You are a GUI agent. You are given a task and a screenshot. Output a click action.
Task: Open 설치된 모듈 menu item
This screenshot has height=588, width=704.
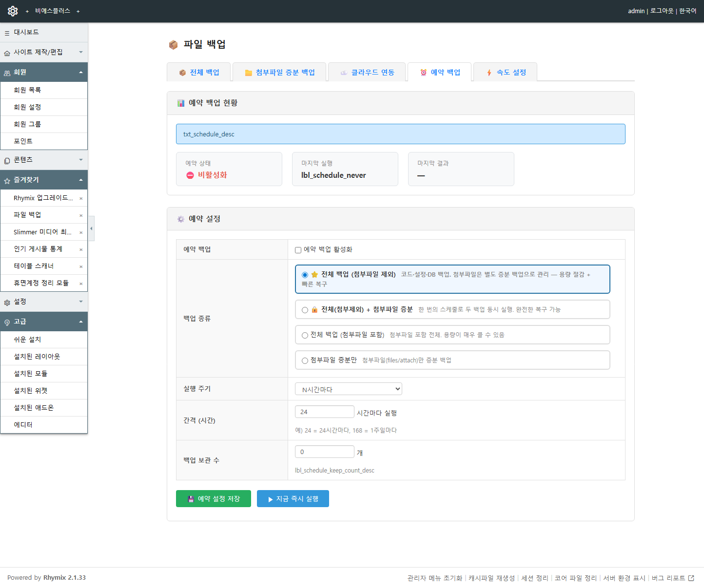[x=44, y=374]
